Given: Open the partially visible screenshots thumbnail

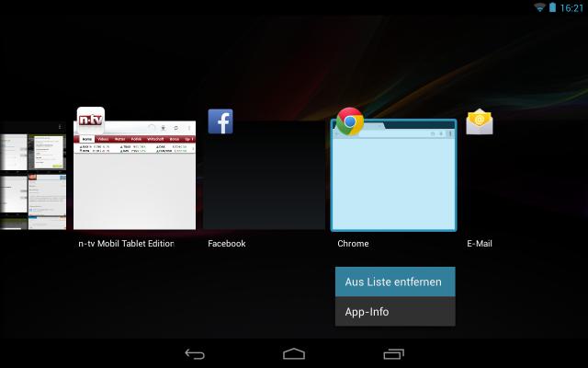Looking at the screenshot, I should tap(33, 176).
